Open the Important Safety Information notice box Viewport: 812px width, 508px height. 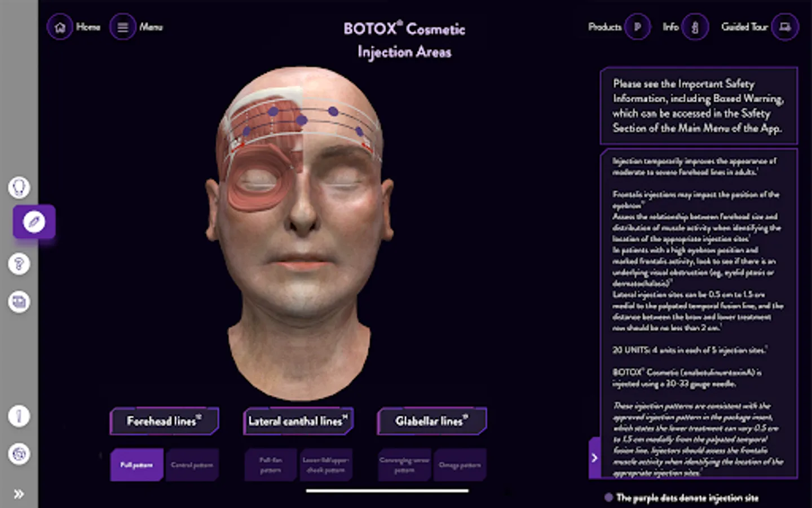tap(699, 106)
